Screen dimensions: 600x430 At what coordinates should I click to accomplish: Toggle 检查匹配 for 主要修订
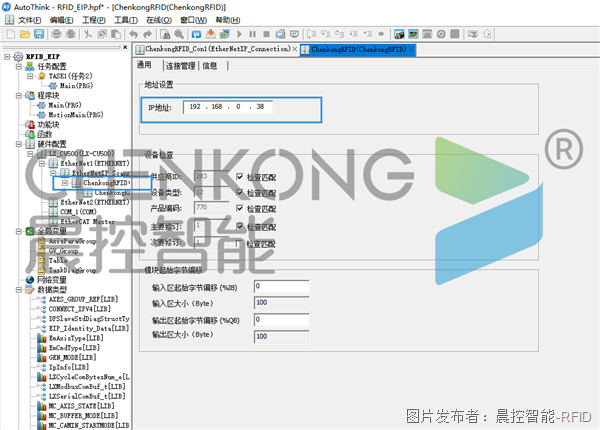coord(240,226)
